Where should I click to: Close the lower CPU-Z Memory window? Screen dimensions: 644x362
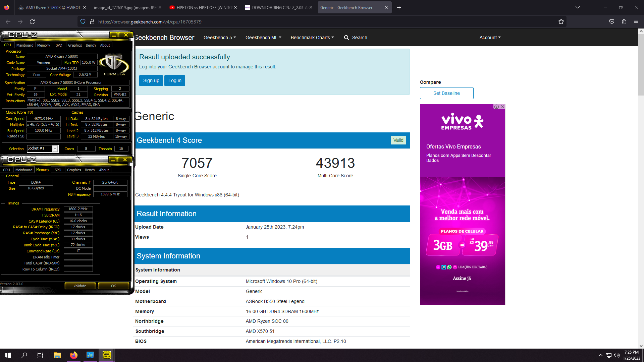(x=125, y=160)
